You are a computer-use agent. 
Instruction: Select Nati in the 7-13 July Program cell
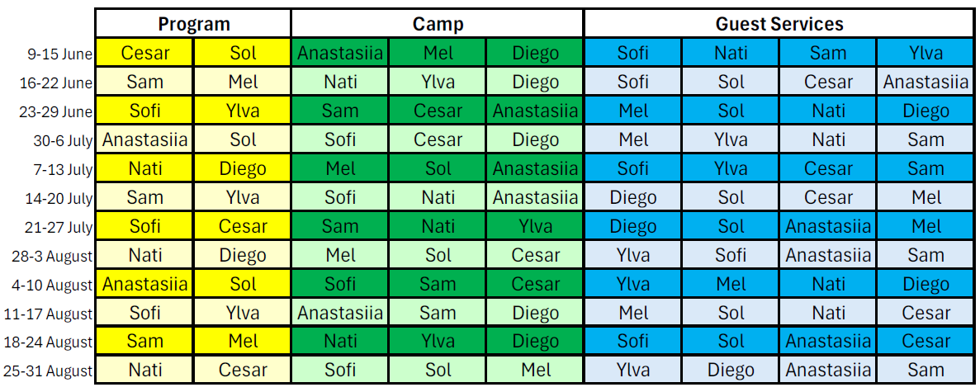point(144,168)
